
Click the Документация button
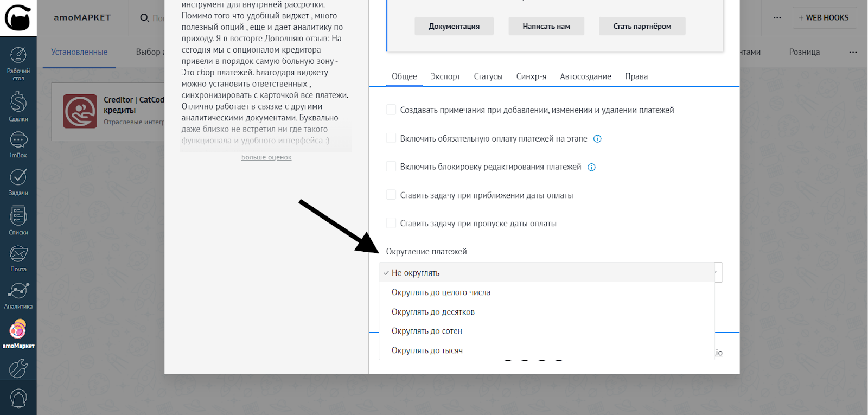coord(454,26)
